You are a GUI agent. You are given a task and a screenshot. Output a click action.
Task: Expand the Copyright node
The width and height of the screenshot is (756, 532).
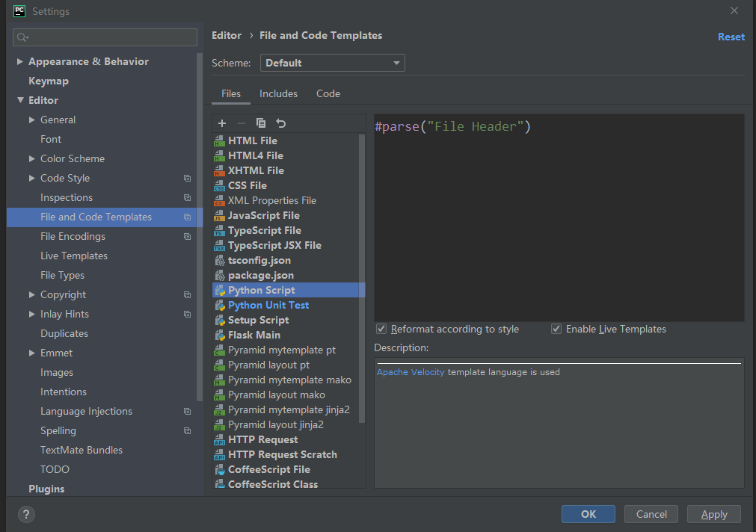tap(32, 295)
